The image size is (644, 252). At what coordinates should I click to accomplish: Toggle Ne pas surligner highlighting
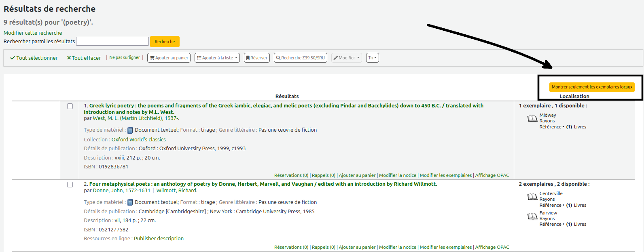pyautogui.click(x=125, y=58)
